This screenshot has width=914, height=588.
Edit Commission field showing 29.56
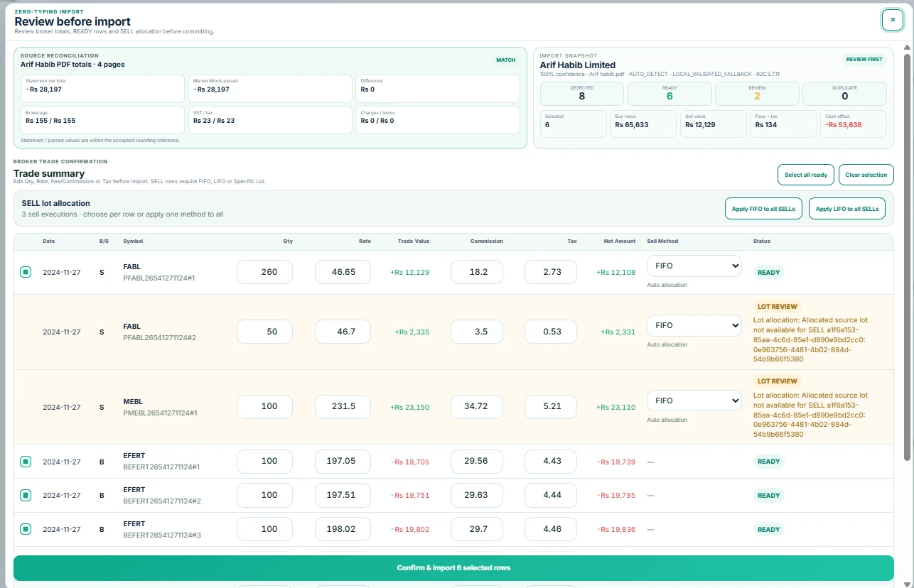point(476,462)
